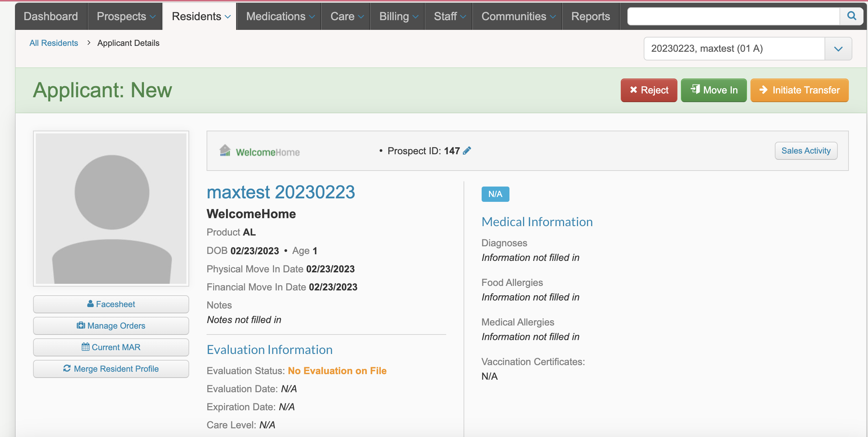Click the Medical Allergies label
868x437 pixels.
tap(518, 322)
